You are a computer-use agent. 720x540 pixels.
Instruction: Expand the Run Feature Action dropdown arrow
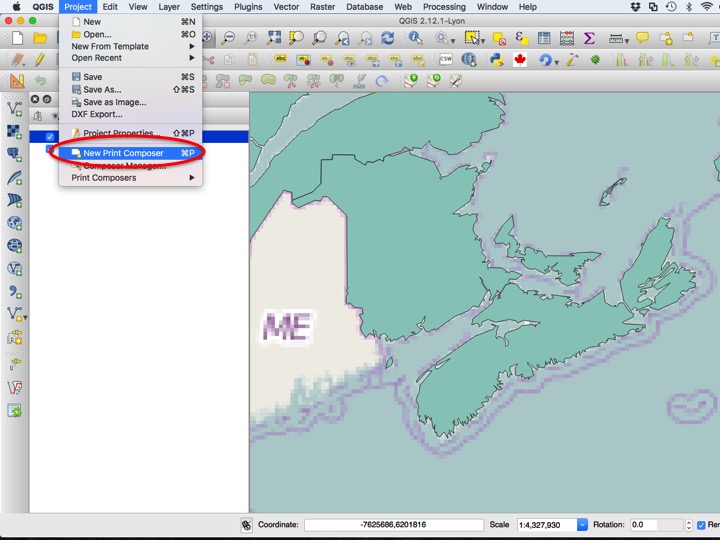pyautogui.click(x=453, y=41)
